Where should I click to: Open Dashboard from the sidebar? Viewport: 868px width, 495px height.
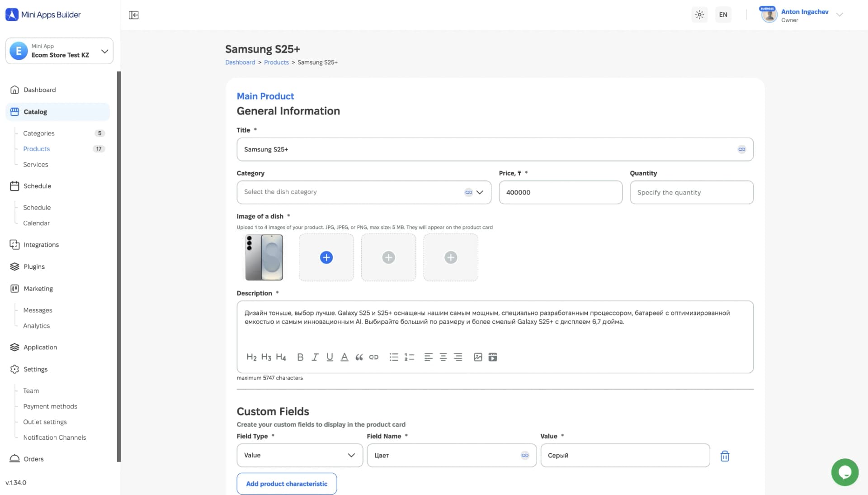(x=40, y=90)
